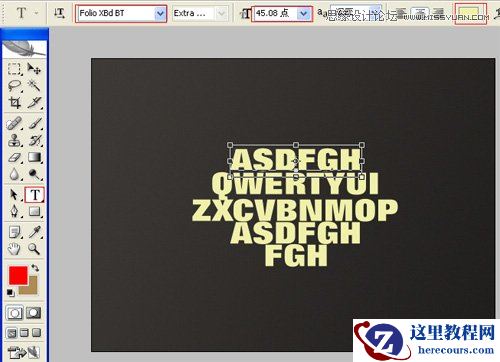This screenshot has height=362, width=500.
Task: Click the font size T icon
Action: click(246, 14)
